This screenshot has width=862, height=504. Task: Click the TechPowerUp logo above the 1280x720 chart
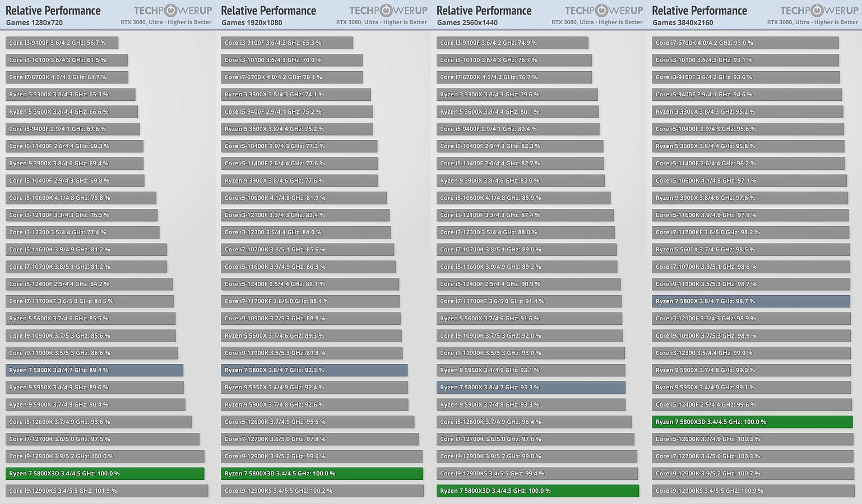click(x=173, y=11)
